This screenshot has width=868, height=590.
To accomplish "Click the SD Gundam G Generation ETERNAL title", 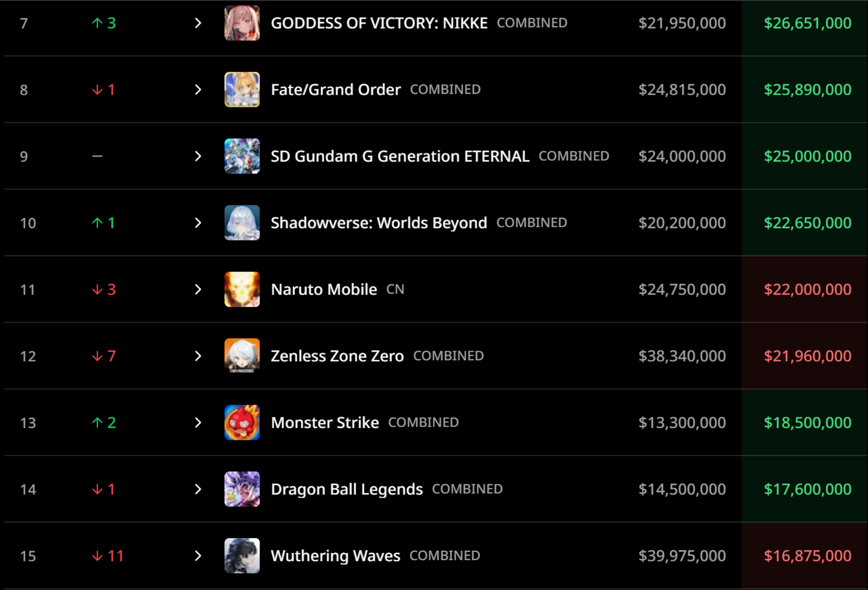I will [400, 156].
